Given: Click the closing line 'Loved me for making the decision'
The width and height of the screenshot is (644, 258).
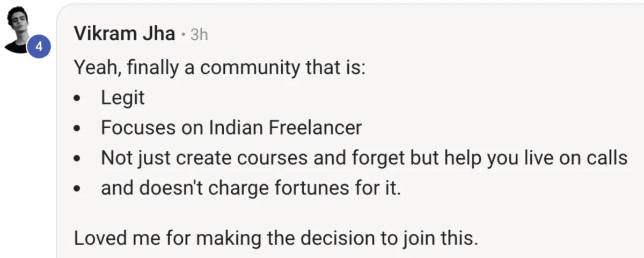Looking at the screenshot, I should click(276, 238).
